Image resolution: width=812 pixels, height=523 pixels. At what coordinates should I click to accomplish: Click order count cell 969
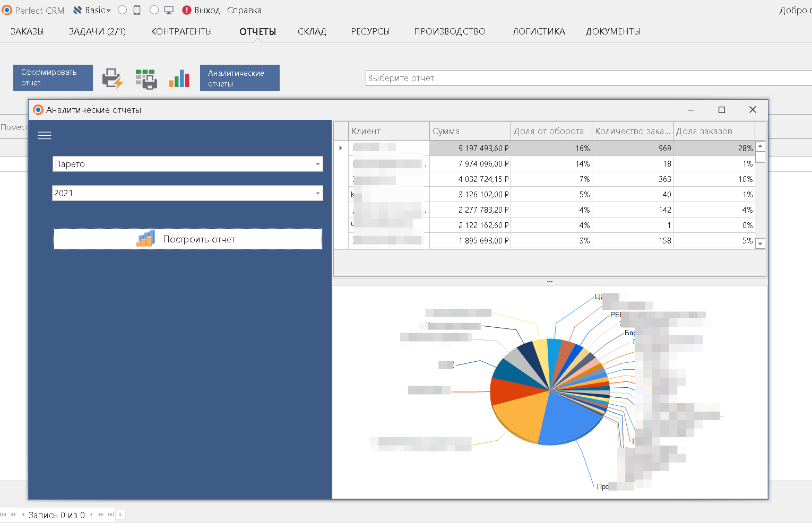[x=633, y=148]
